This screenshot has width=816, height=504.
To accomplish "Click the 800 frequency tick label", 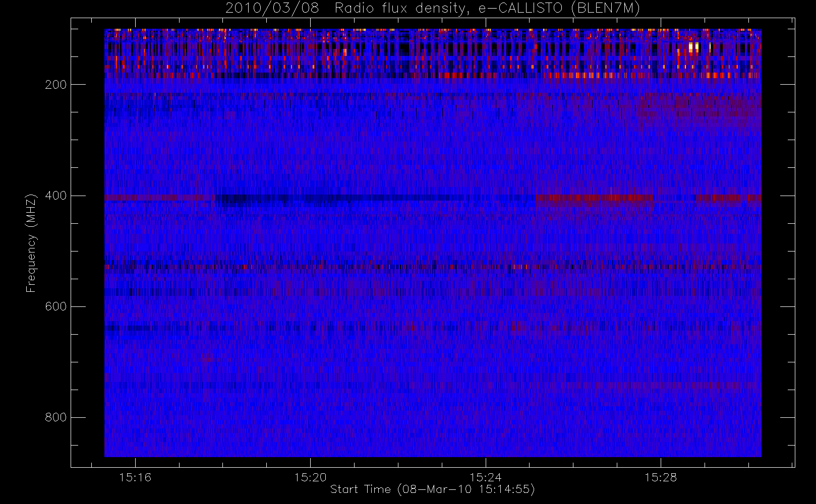I will tap(55, 417).
